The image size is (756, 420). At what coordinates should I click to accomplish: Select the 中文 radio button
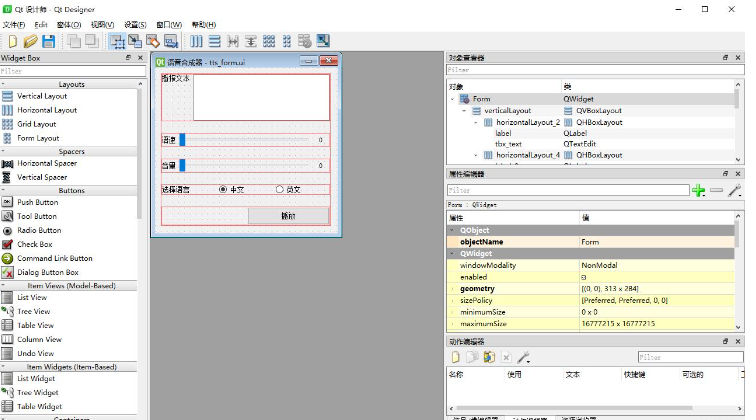pos(223,189)
